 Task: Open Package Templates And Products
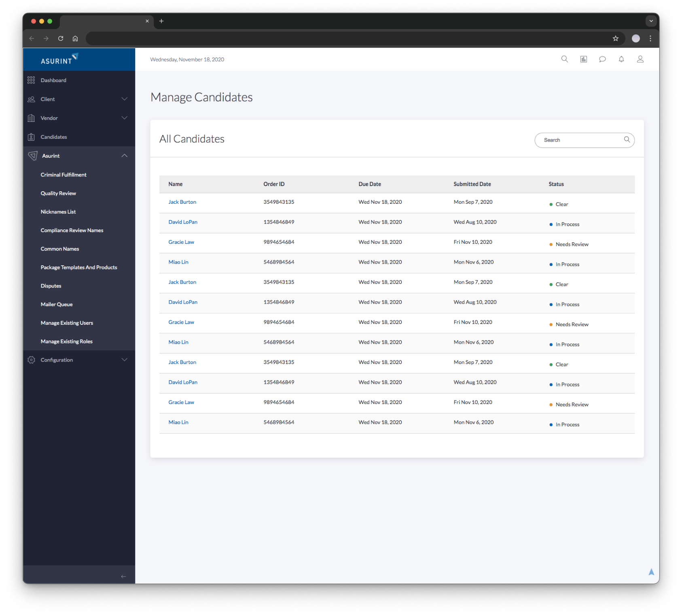coord(79,268)
